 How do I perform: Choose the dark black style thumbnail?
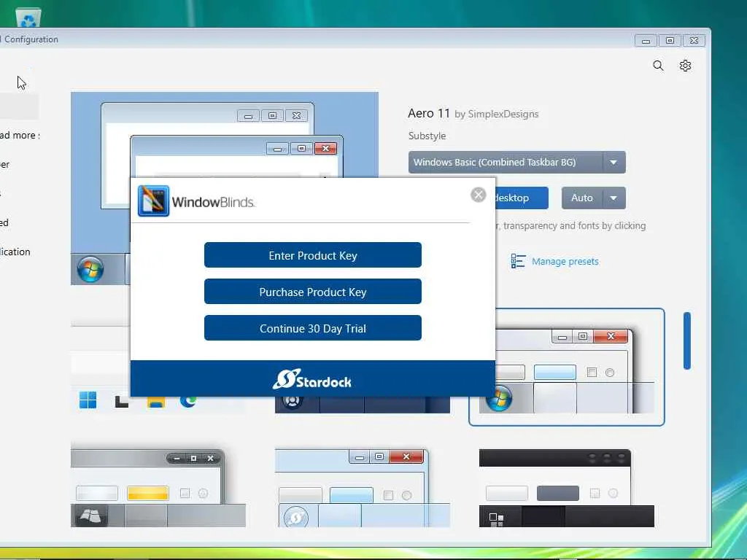pyautogui.click(x=566, y=488)
